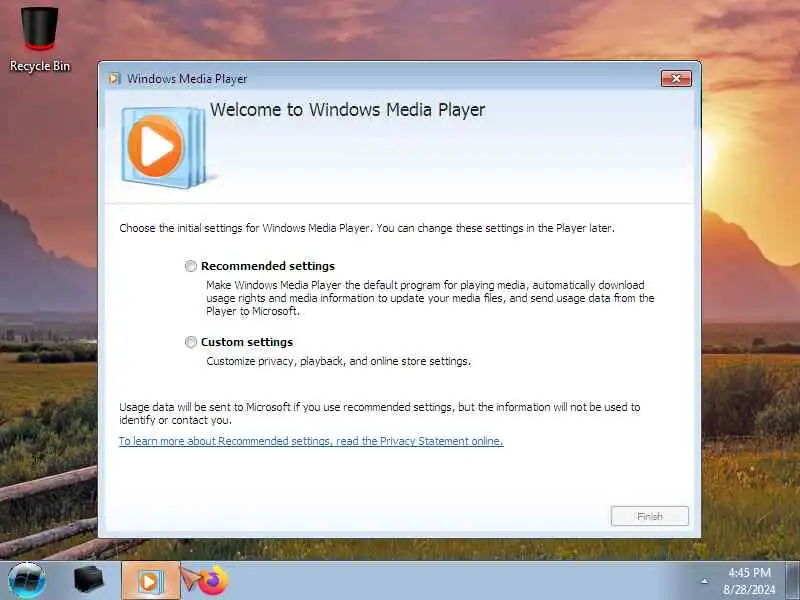Click the 'Choose the initial settings' sentence

pyautogui.click(x=367, y=228)
